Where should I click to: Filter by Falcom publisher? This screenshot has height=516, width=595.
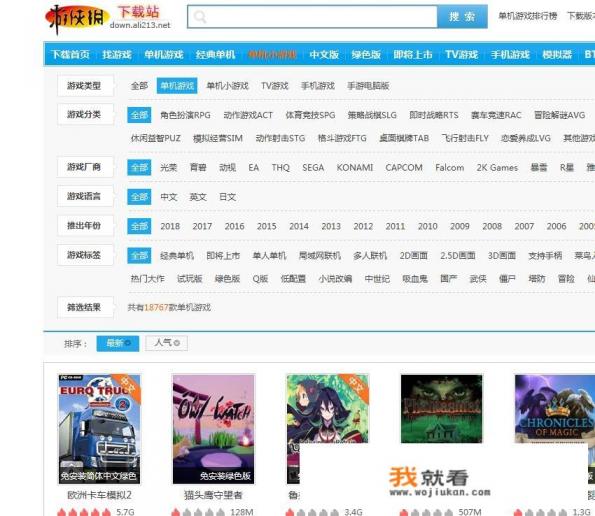coord(450,167)
